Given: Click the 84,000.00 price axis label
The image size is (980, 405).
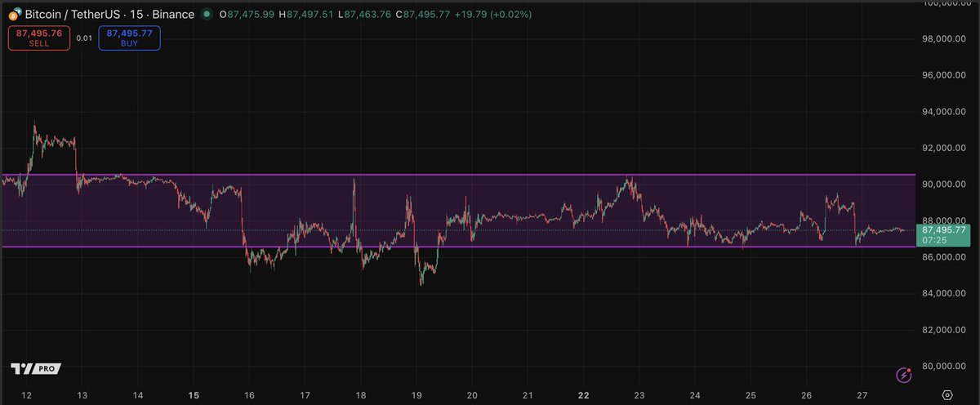Looking at the screenshot, I should (x=946, y=293).
